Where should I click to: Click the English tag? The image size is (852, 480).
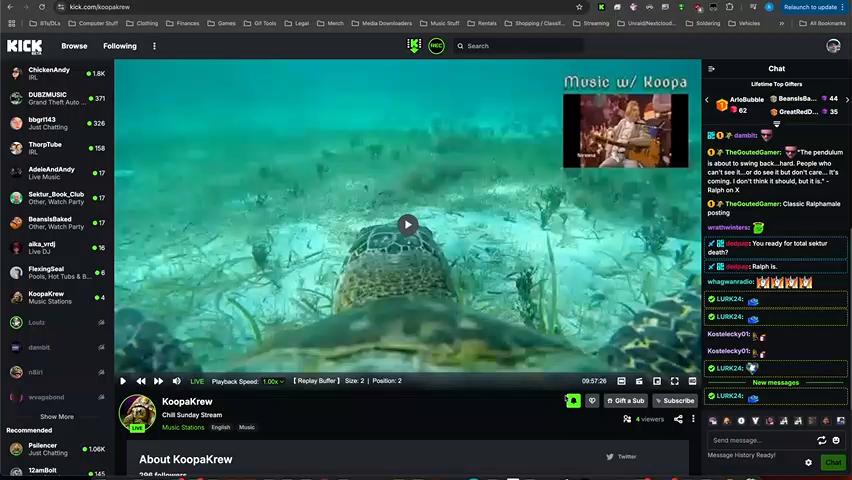point(221,427)
